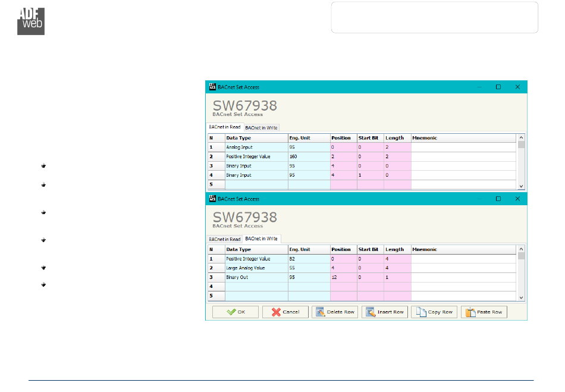Click Start Bit '1' cell in upper row 4

(x=370, y=175)
